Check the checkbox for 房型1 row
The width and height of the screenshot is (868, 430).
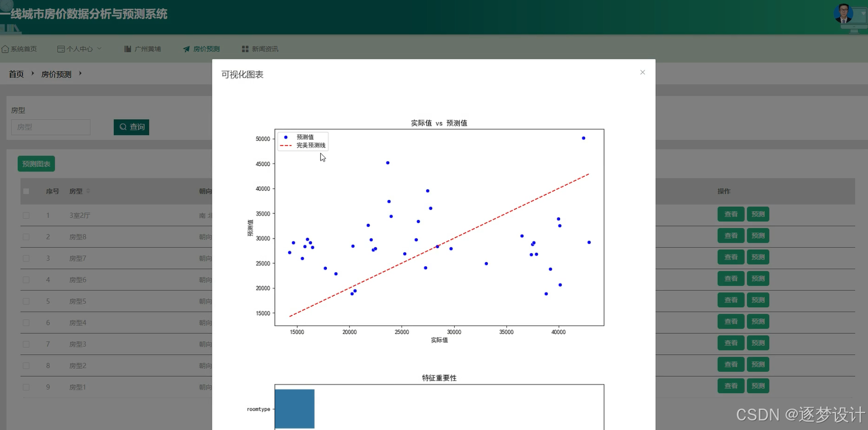(x=26, y=387)
